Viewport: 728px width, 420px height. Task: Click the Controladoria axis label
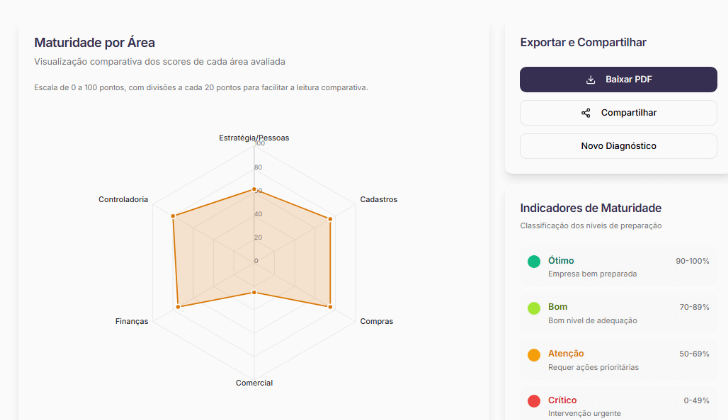coord(123,200)
